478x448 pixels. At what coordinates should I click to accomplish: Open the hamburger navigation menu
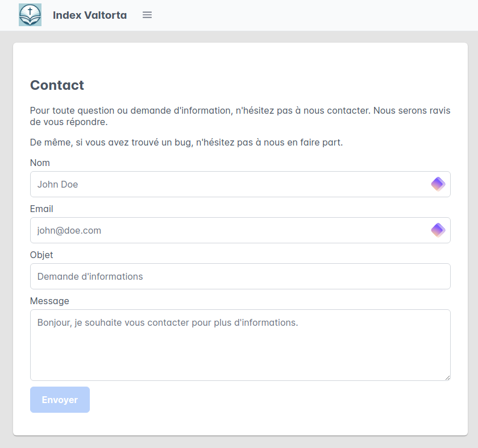[x=147, y=15]
